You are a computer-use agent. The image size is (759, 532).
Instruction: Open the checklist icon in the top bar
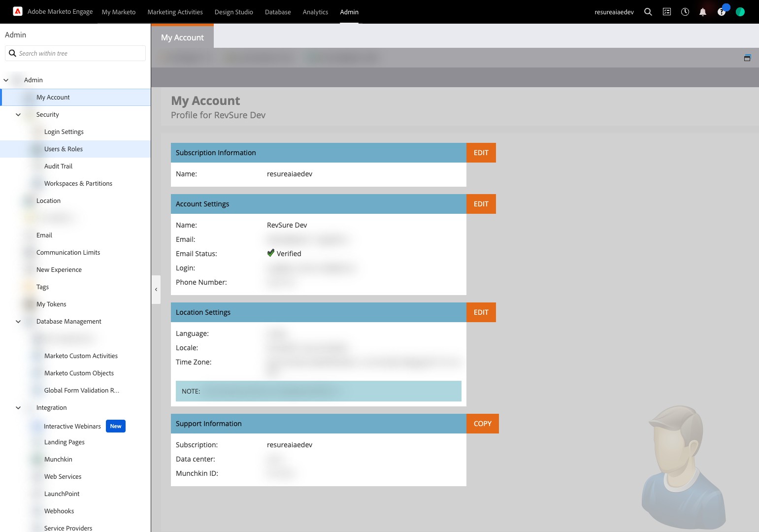667,12
